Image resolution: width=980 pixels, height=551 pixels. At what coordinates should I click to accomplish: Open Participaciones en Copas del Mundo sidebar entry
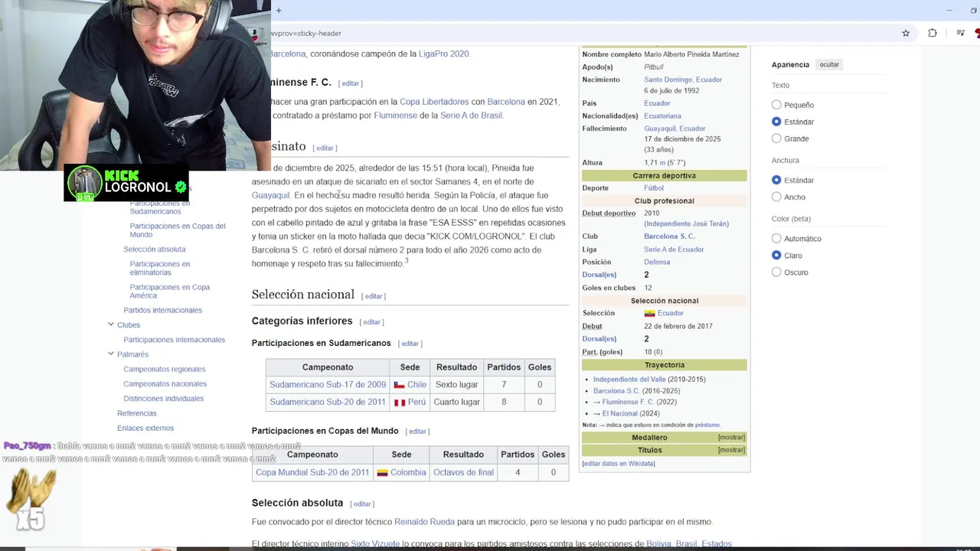tap(178, 230)
